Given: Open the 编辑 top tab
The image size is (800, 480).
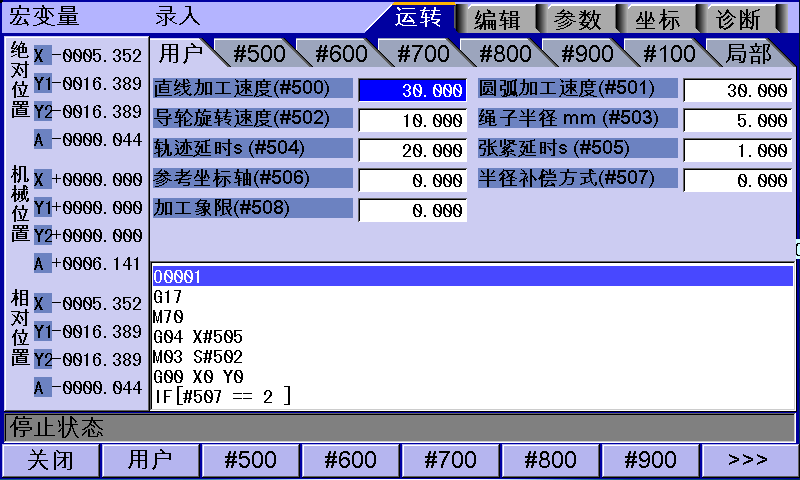Looking at the screenshot, I should [496, 20].
